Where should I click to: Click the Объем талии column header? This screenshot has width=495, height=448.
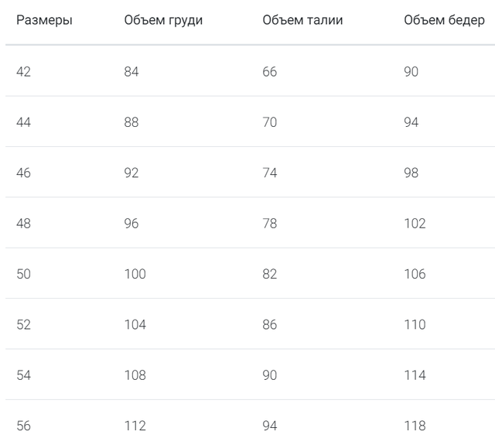pyautogui.click(x=302, y=20)
